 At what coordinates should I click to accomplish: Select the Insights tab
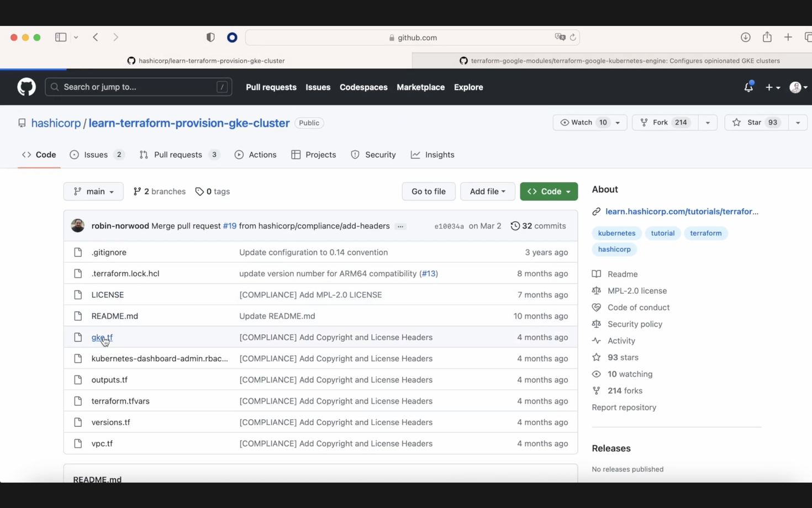[433, 155]
